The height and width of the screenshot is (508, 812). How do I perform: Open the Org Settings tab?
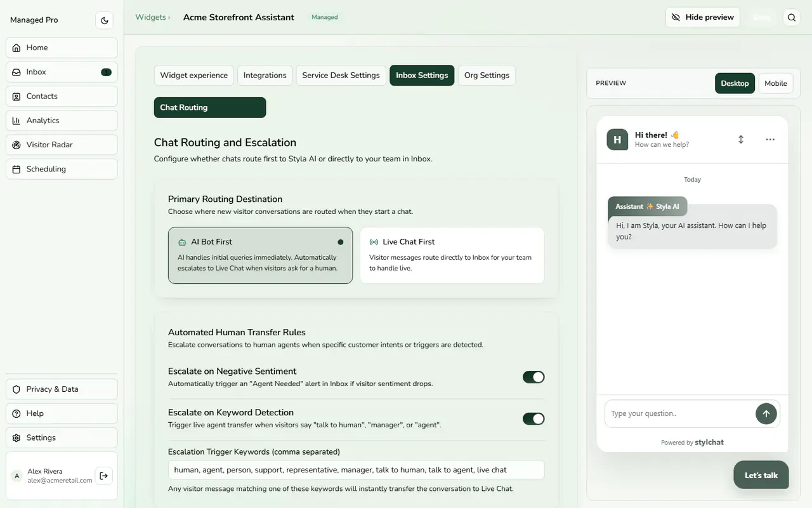(x=487, y=75)
